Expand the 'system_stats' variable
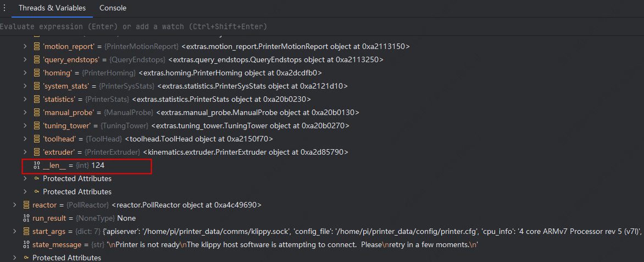 tap(25, 86)
